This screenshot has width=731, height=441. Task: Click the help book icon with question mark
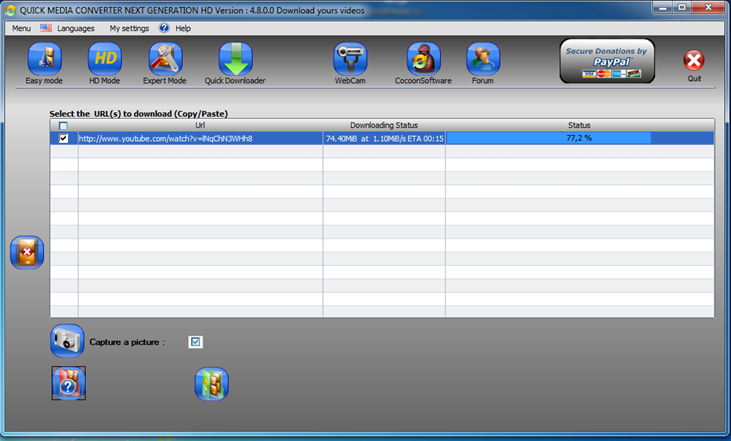coord(69,383)
